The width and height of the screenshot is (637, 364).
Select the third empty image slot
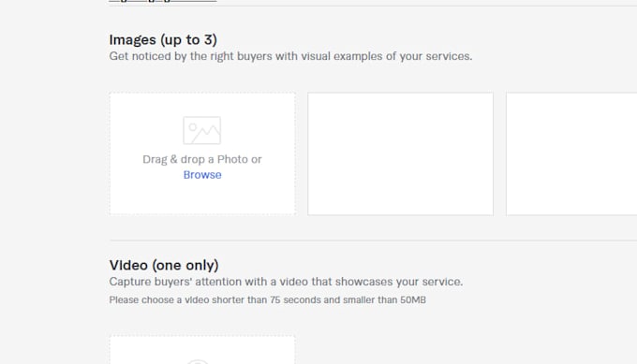click(x=571, y=153)
